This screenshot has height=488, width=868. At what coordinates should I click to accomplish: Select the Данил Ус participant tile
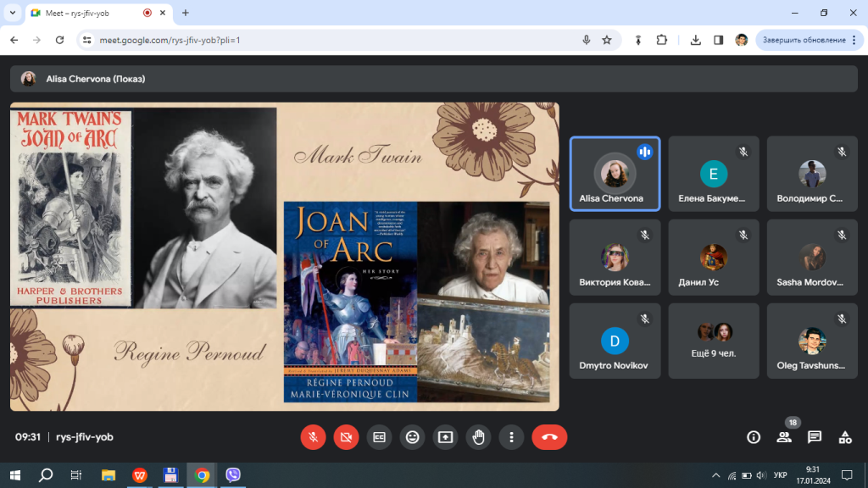click(x=714, y=258)
